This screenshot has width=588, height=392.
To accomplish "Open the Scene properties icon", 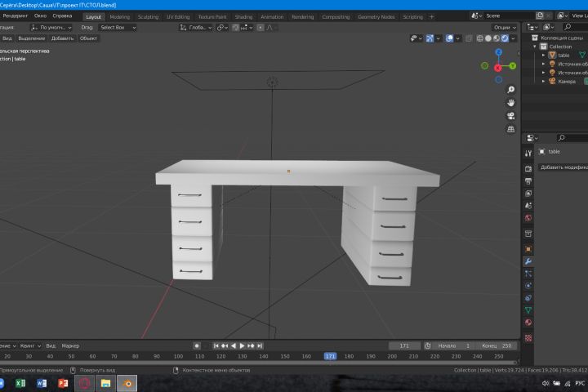I will [528, 206].
